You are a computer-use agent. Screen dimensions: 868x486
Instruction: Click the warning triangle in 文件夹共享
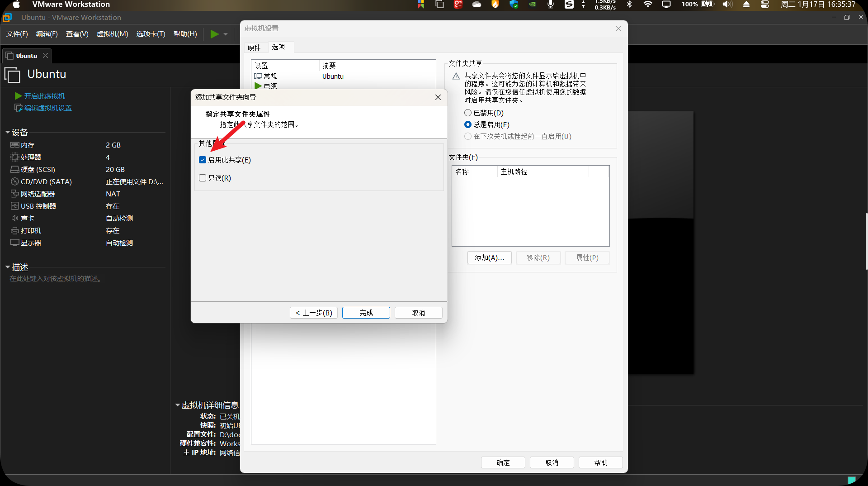456,76
